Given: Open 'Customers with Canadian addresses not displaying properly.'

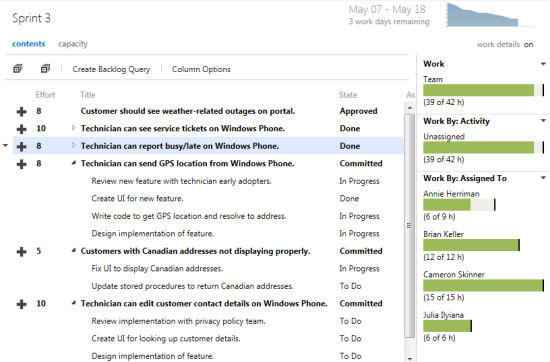Looking at the screenshot, I should click(195, 252).
